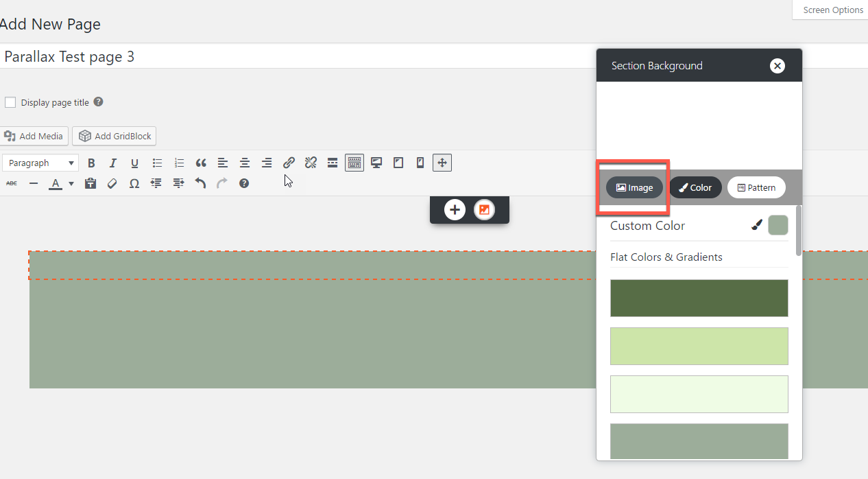Viewport: 868px width, 479px height.
Task: Switch to the Image tab
Action: tap(634, 187)
